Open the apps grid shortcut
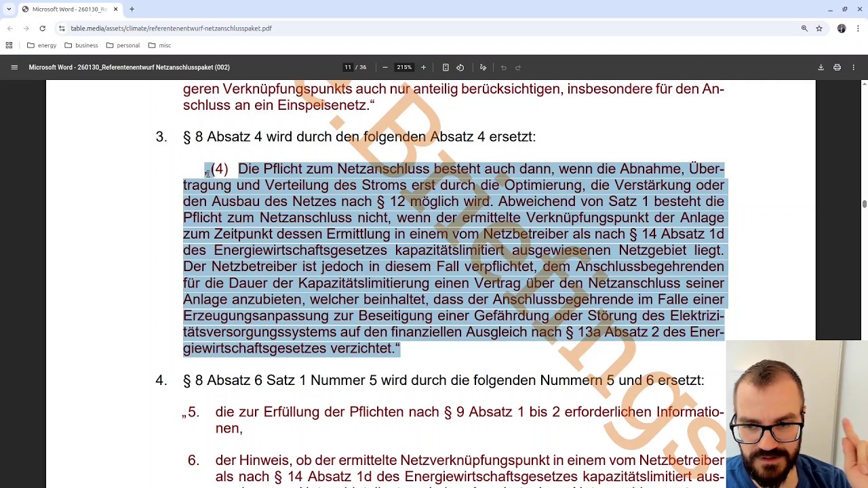The image size is (868, 488). pos(9,45)
